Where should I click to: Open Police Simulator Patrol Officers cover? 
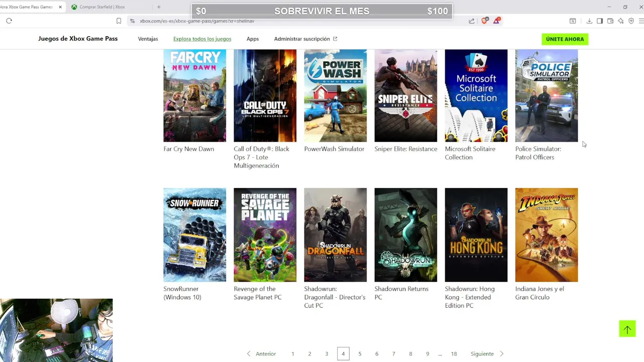coord(547,96)
